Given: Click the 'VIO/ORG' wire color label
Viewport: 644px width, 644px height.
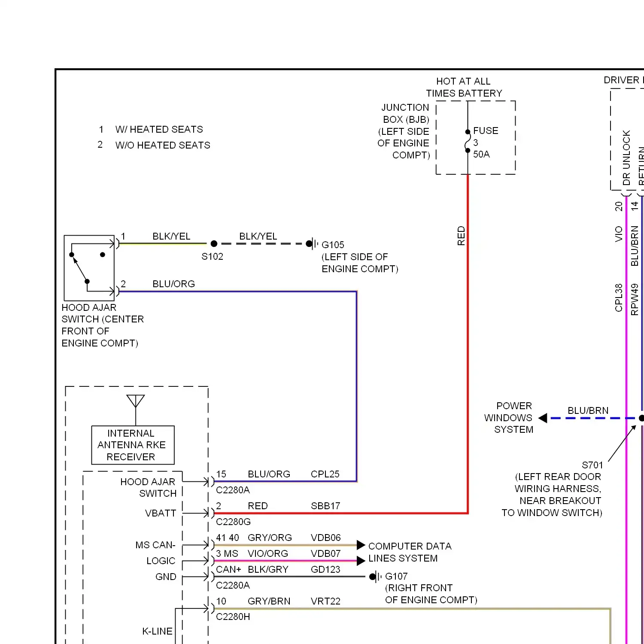Looking at the screenshot, I should [x=268, y=553].
